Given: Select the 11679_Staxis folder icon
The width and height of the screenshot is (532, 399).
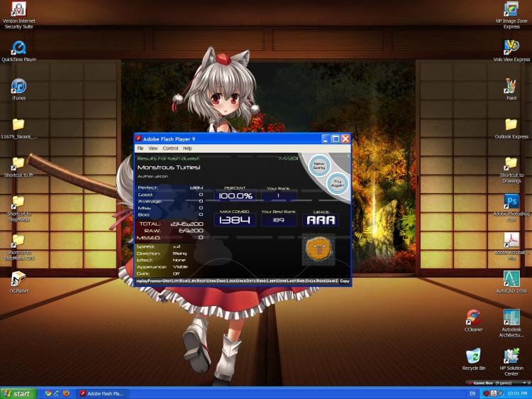Looking at the screenshot, I should click(x=18, y=129).
